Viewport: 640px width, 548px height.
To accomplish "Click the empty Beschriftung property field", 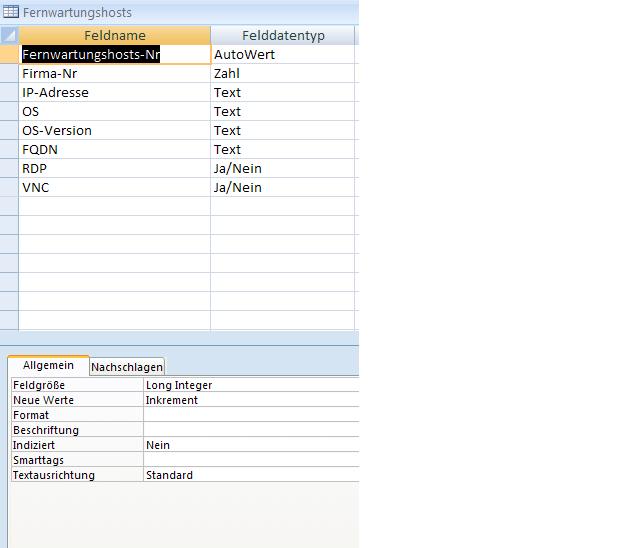I will pyautogui.click(x=251, y=430).
